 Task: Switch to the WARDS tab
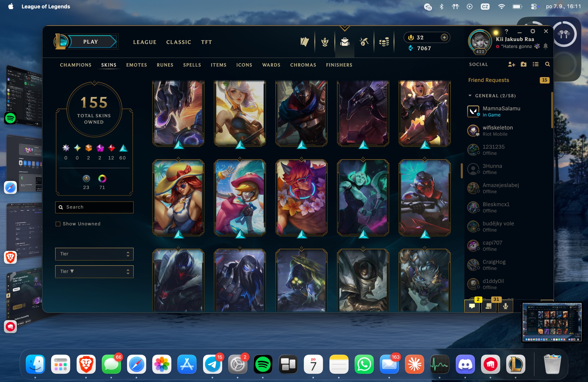(271, 65)
